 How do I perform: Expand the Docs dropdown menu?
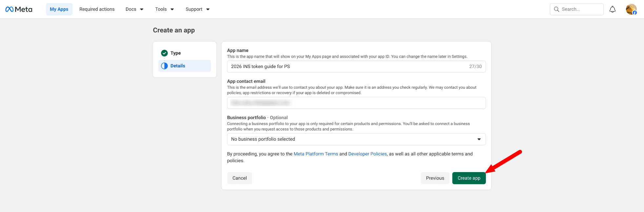[134, 9]
